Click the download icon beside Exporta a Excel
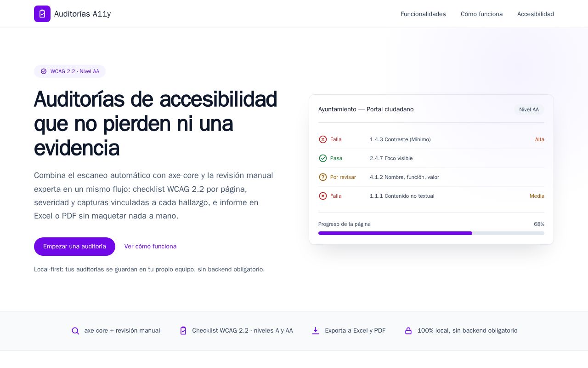 (316, 331)
